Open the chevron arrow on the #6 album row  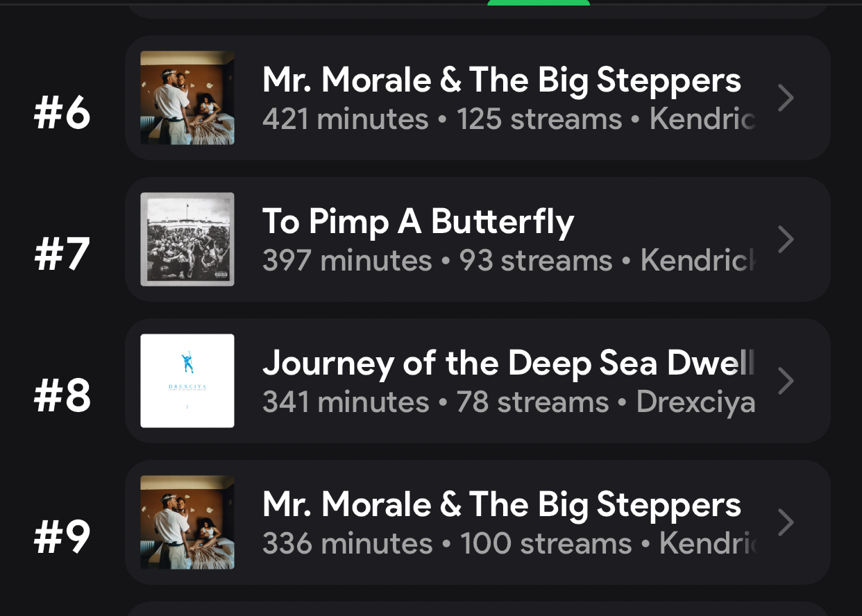[x=786, y=99]
